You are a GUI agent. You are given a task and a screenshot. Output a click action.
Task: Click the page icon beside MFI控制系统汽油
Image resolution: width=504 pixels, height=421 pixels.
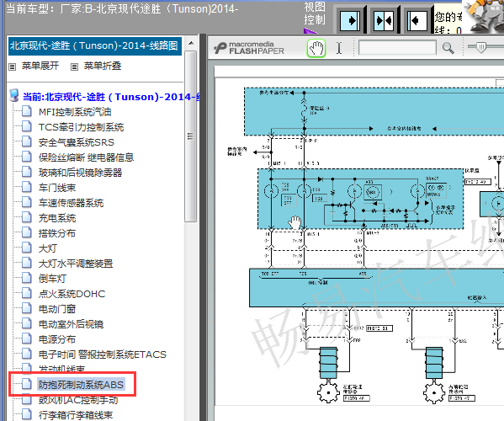tap(27, 111)
